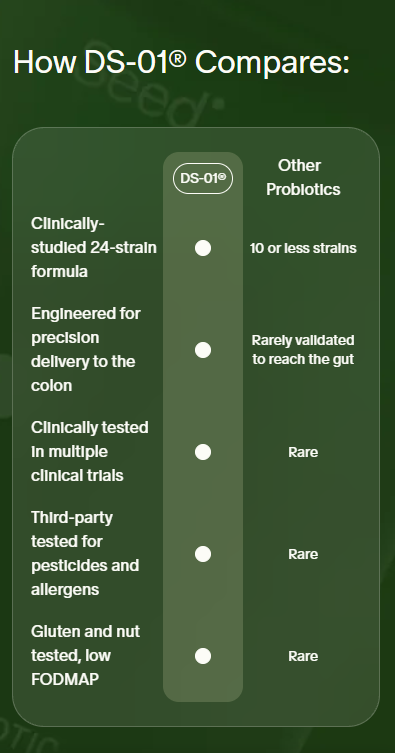The height and width of the screenshot is (753, 395).
Task: Click the dot for pesticides and allergens row
Action: click(x=203, y=554)
